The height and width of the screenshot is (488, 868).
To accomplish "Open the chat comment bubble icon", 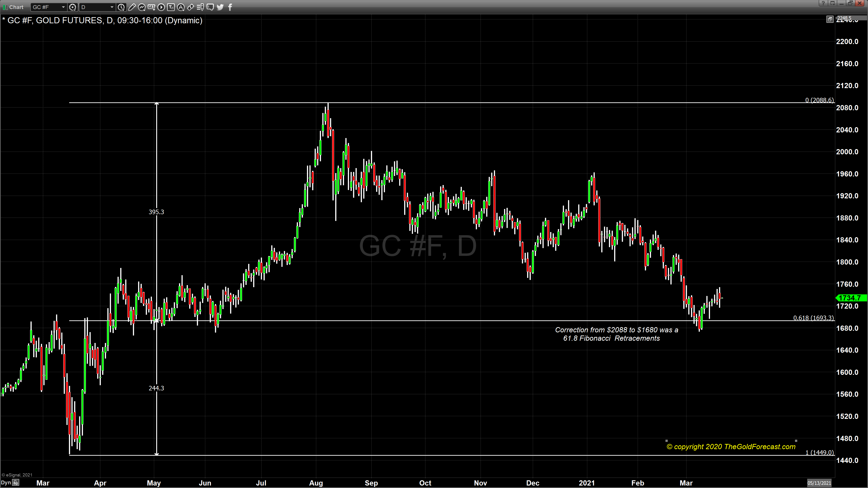I will click(x=210, y=7).
